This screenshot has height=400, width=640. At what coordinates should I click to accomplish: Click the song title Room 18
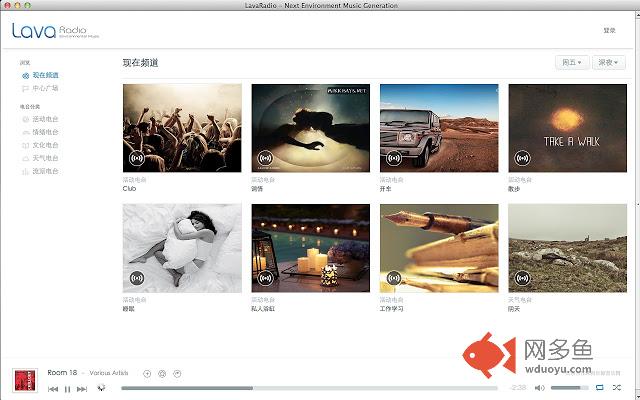click(x=62, y=373)
